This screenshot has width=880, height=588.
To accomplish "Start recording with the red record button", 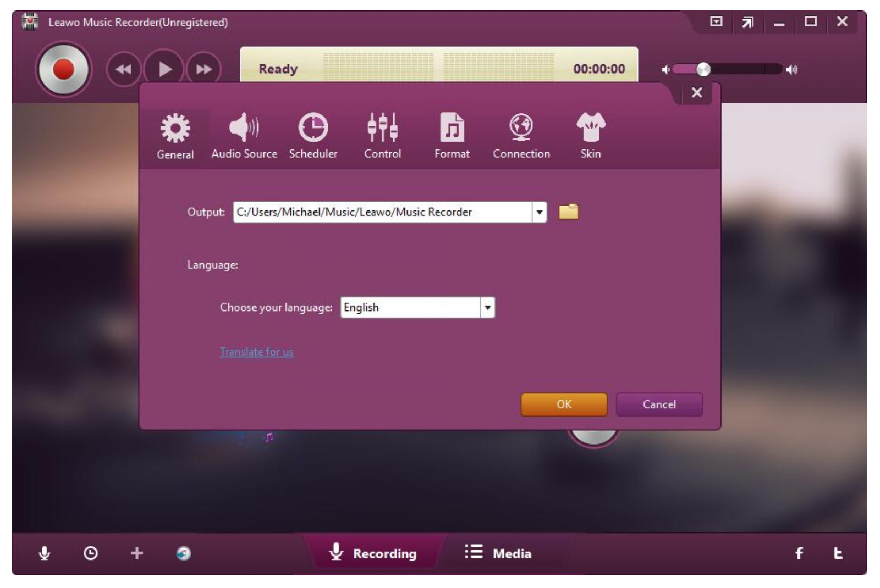I will tap(63, 70).
